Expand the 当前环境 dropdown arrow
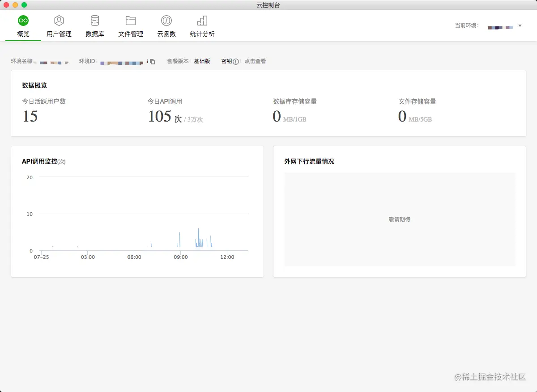 pos(520,26)
